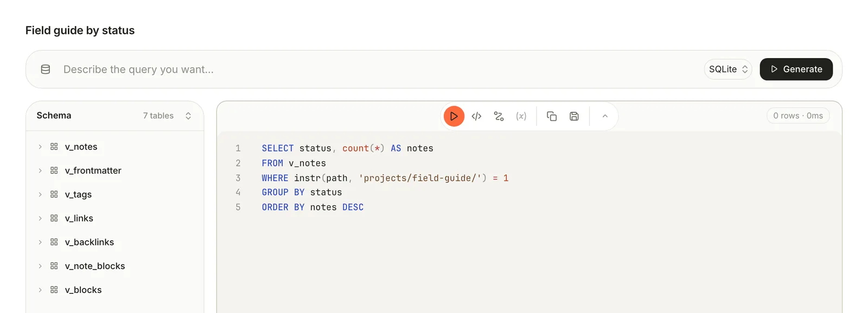Click the 'Field guide by status' title
This screenshot has height=313, width=868.
[80, 30]
